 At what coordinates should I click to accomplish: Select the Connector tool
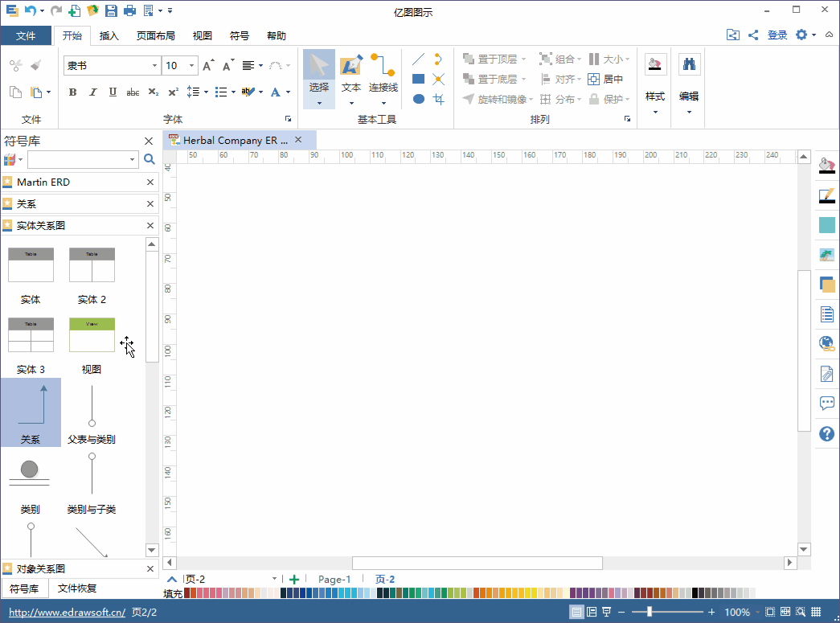click(x=383, y=80)
